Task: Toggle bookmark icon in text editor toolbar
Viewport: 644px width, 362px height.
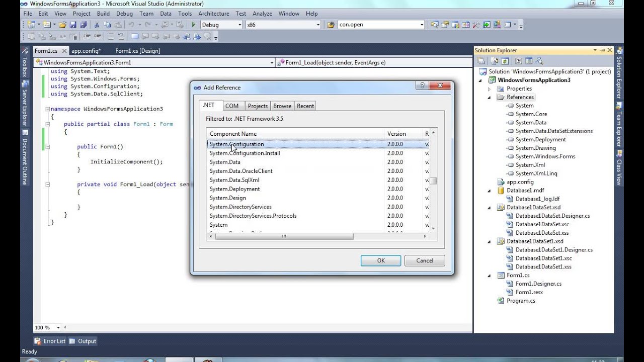Action: [x=134, y=36]
